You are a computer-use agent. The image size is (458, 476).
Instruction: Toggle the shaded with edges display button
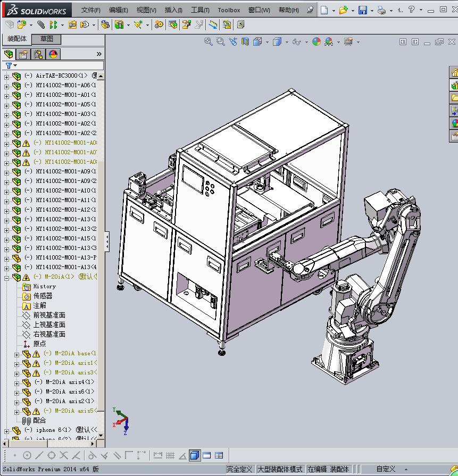click(194, 455)
